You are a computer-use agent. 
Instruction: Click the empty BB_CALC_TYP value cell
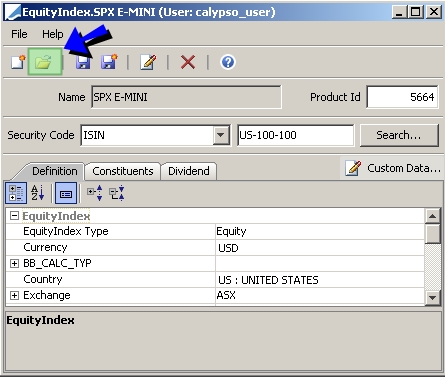pos(320,264)
